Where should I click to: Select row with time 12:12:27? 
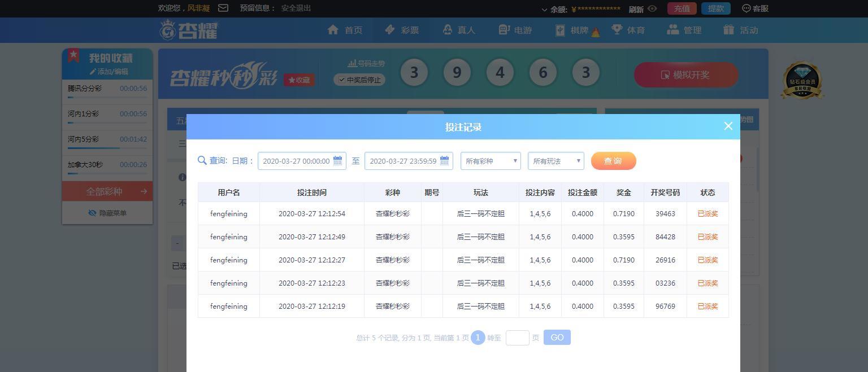coord(463,260)
